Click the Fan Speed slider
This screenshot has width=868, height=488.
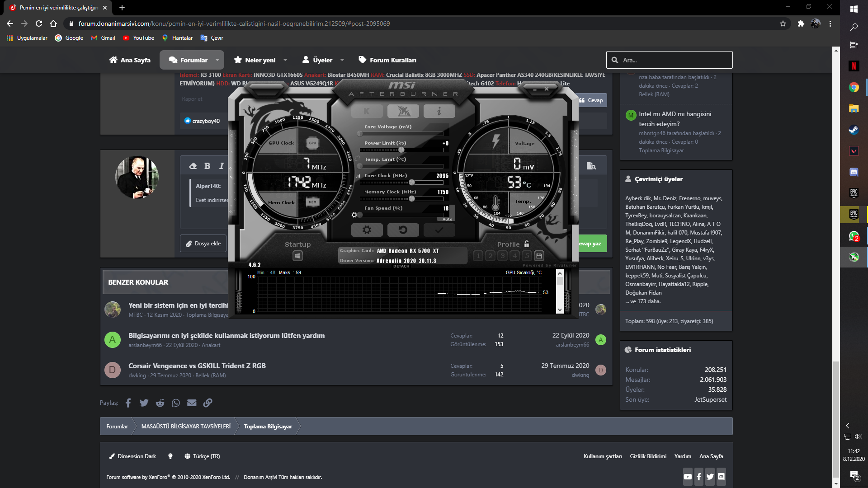click(401, 215)
